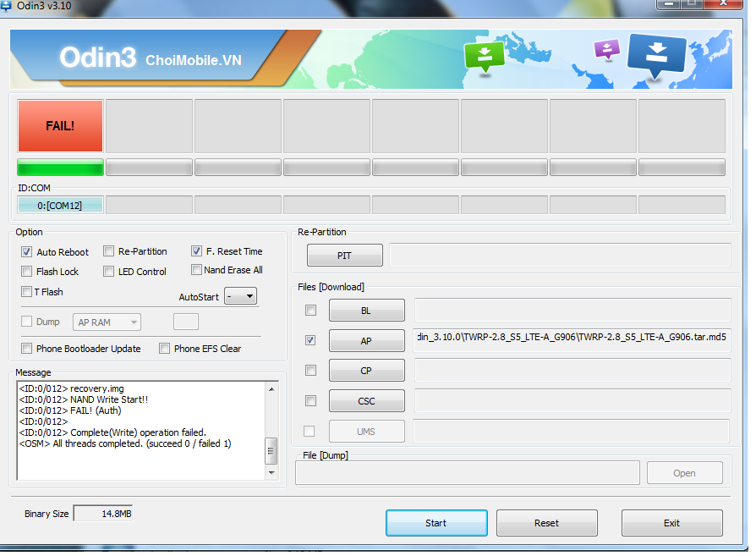Click the CSC file path field
This screenshot has height=556, width=756.
[572, 400]
